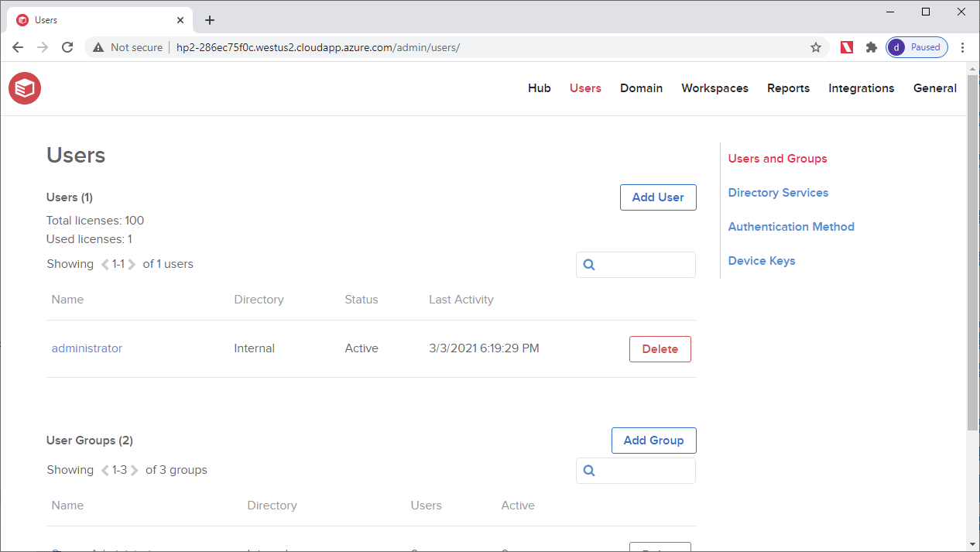
Task: Open the Chrome three-dot menu
Action: (962, 46)
